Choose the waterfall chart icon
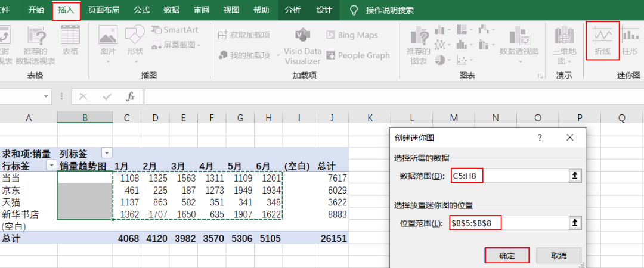The width and height of the screenshot is (644, 268). tap(484, 30)
